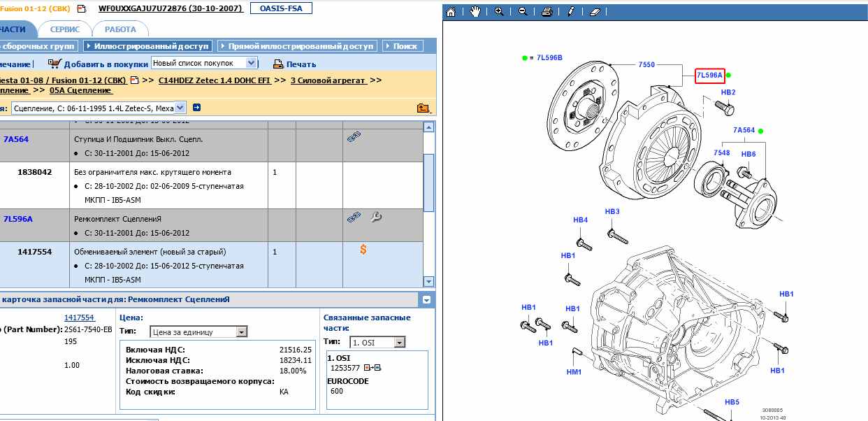Select the hand pan tool

point(475,12)
